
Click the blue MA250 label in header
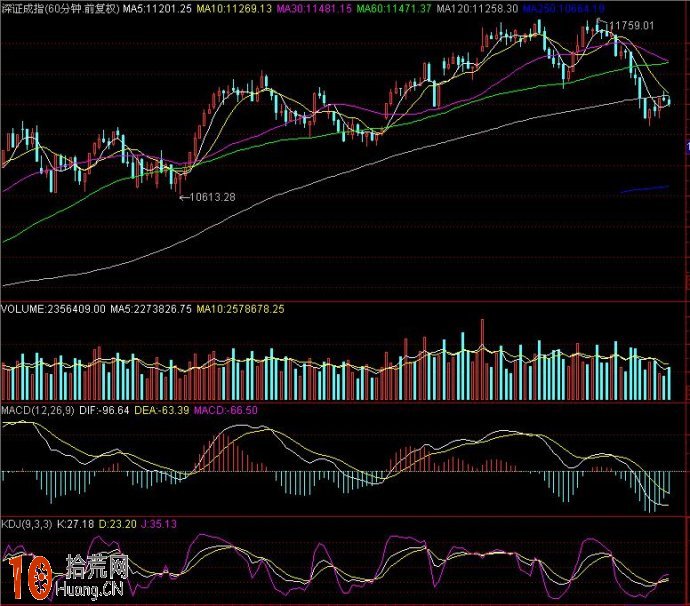(564, 8)
